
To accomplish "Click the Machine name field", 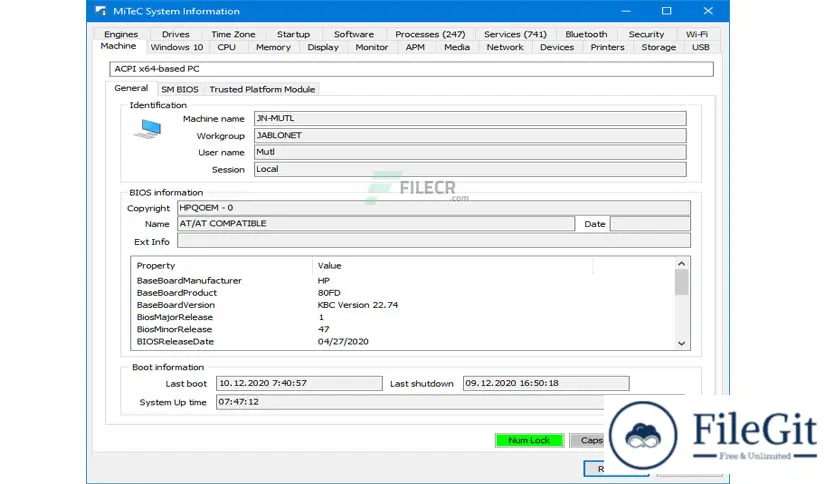I will [470, 118].
